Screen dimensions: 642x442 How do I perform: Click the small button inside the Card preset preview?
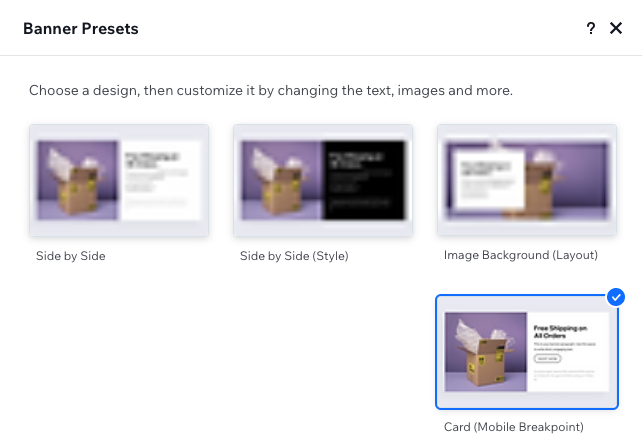pos(547,359)
